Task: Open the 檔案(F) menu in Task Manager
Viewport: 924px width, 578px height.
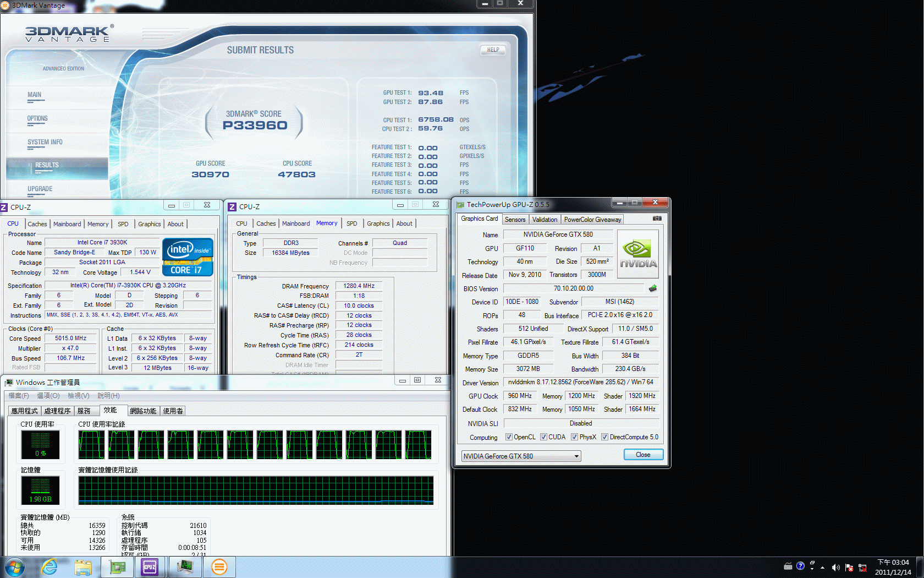Action: tap(19, 396)
